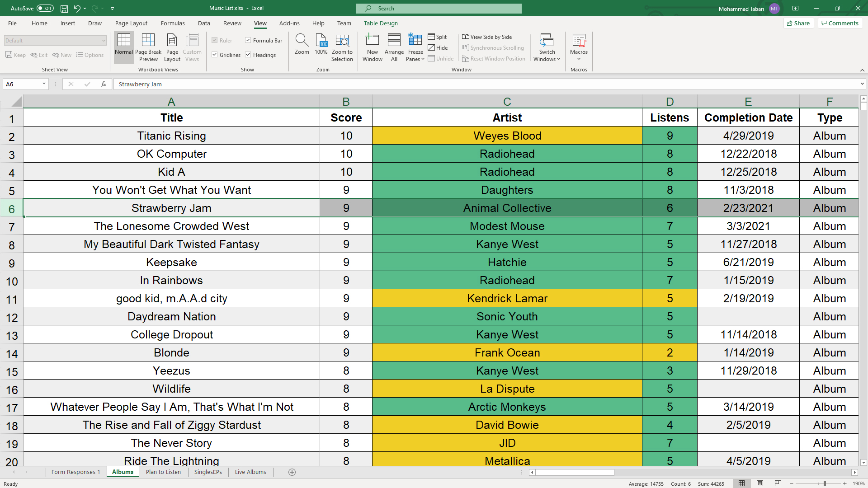
Task: Open the Plan to Listen sheet tab
Action: coord(163,472)
